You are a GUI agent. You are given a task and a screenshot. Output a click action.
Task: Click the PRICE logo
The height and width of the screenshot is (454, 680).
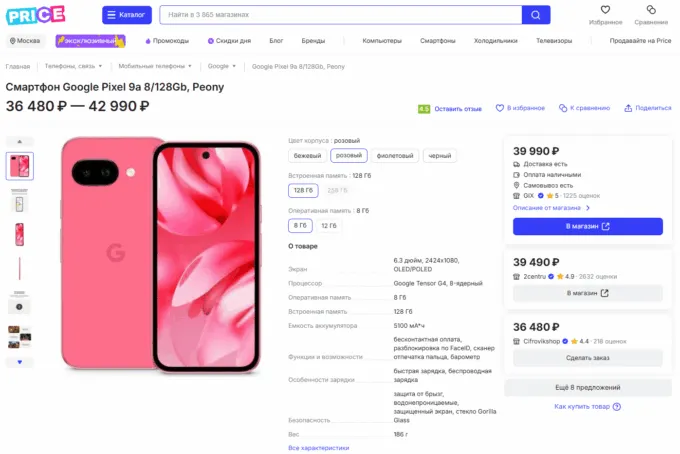[35, 14]
